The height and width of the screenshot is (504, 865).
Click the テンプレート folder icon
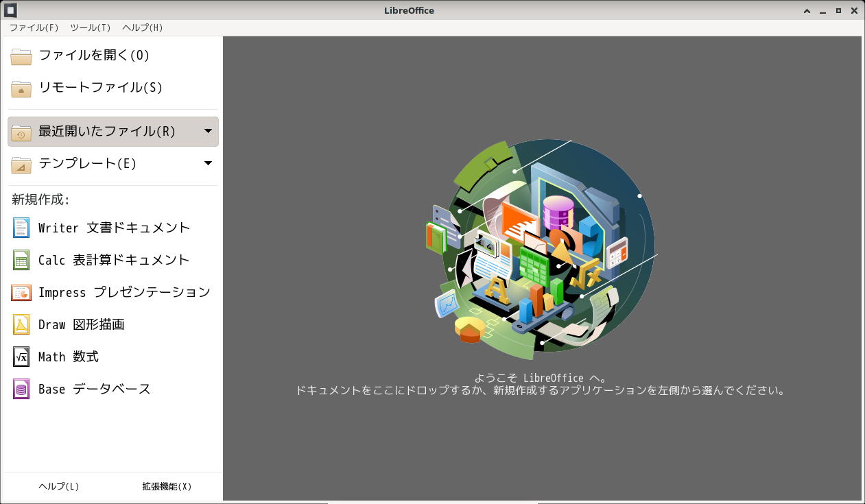click(x=21, y=165)
